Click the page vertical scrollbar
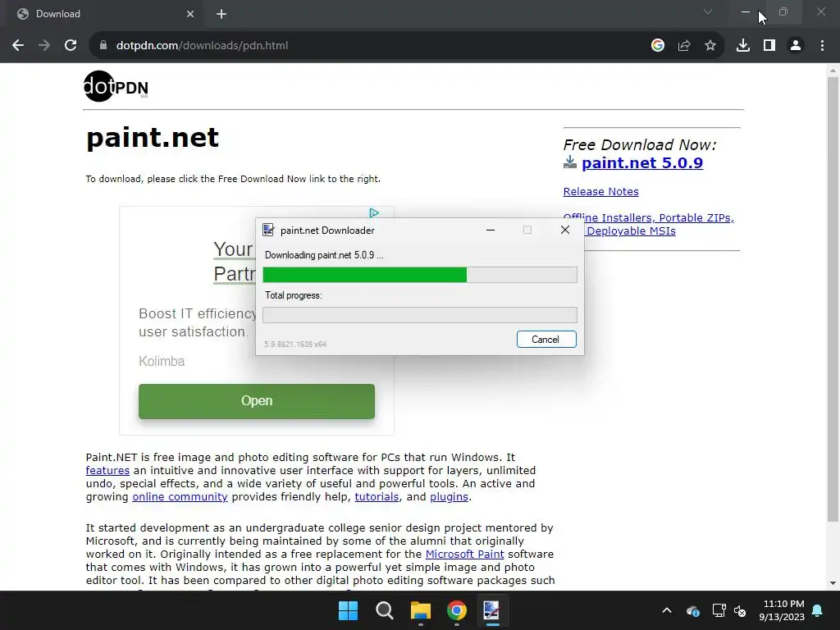The height and width of the screenshot is (630, 840). [833, 299]
